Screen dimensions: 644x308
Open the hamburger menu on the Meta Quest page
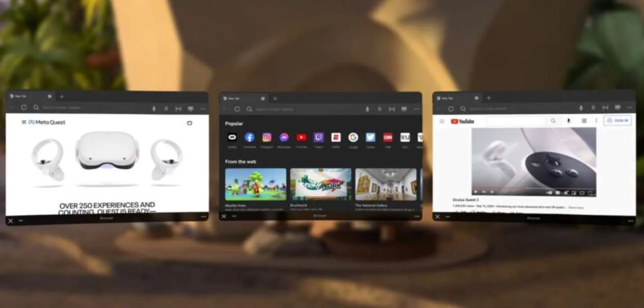pos(24,122)
